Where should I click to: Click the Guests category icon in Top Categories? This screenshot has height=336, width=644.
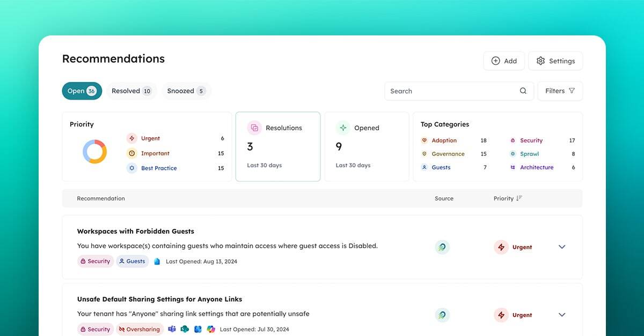point(425,167)
